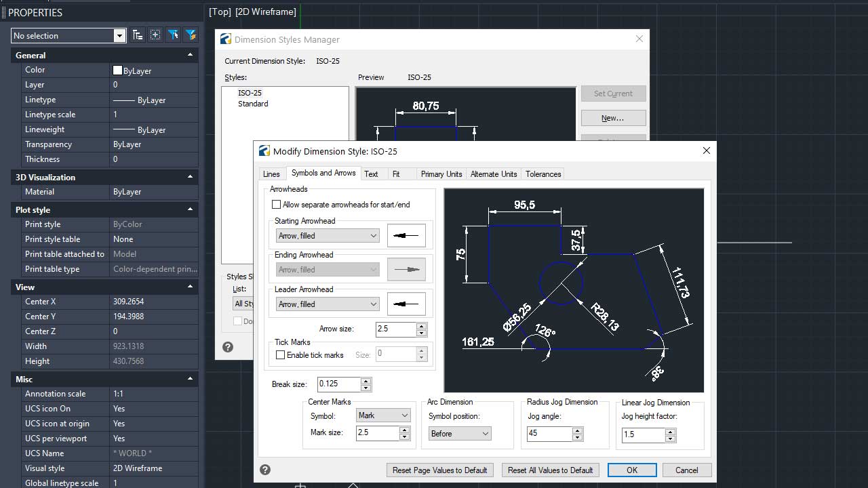868x488 pixels.
Task: Click help icon in Dimension Styles Manager
Action: 228,347
